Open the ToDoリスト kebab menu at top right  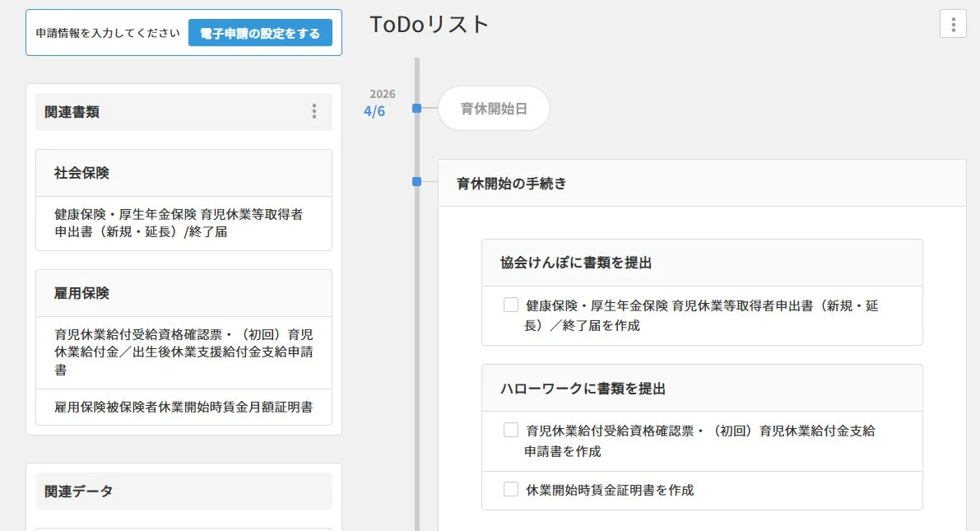(x=953, y=25)
